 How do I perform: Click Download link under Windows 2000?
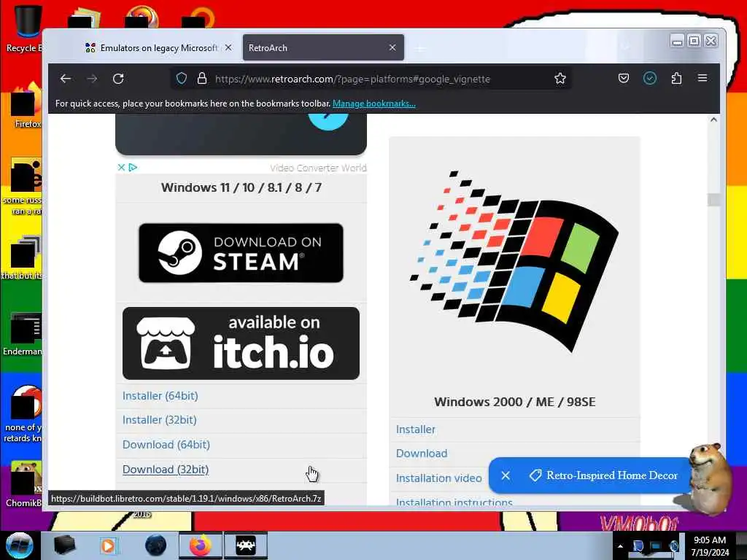422,454
